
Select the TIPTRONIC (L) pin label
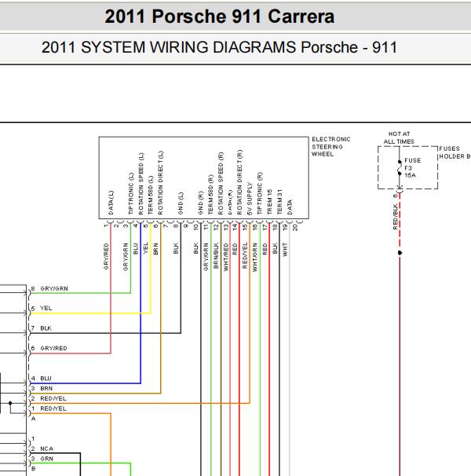coord(131,194)
